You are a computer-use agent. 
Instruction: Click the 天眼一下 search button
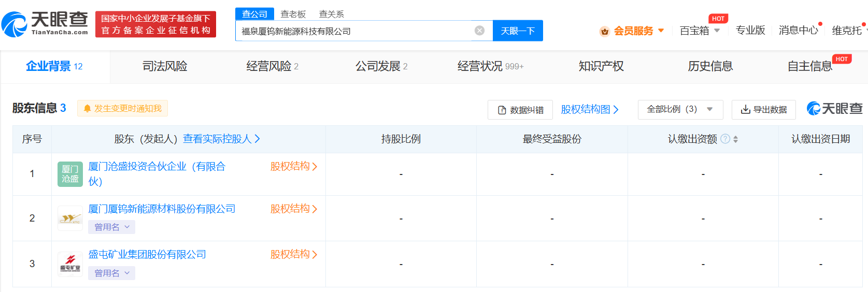tap(518, 31)
